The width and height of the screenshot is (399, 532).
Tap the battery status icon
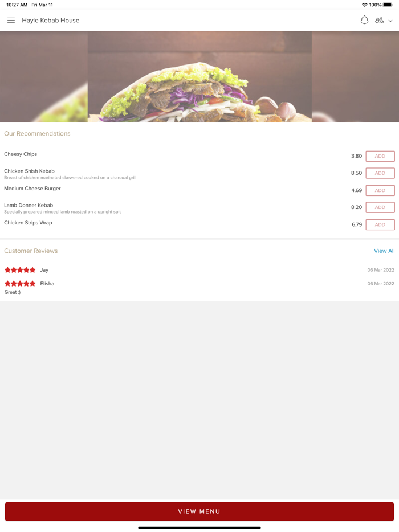click(388, 5)
